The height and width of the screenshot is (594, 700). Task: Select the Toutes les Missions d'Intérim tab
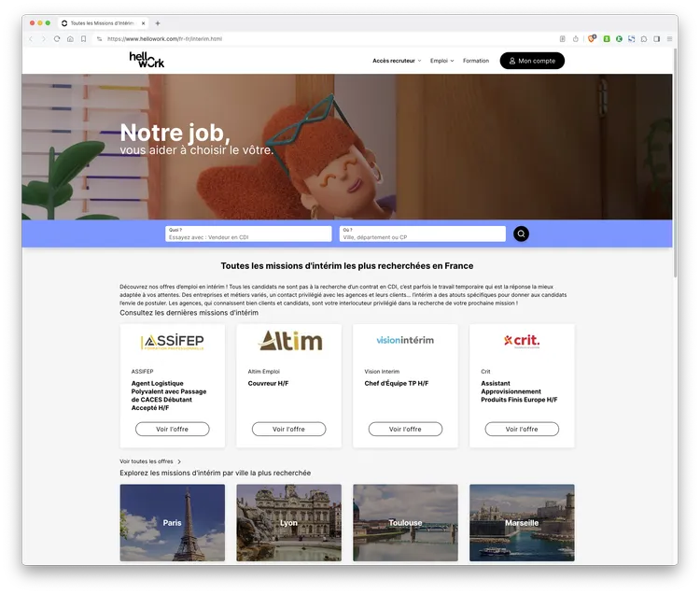pos(103,23)
